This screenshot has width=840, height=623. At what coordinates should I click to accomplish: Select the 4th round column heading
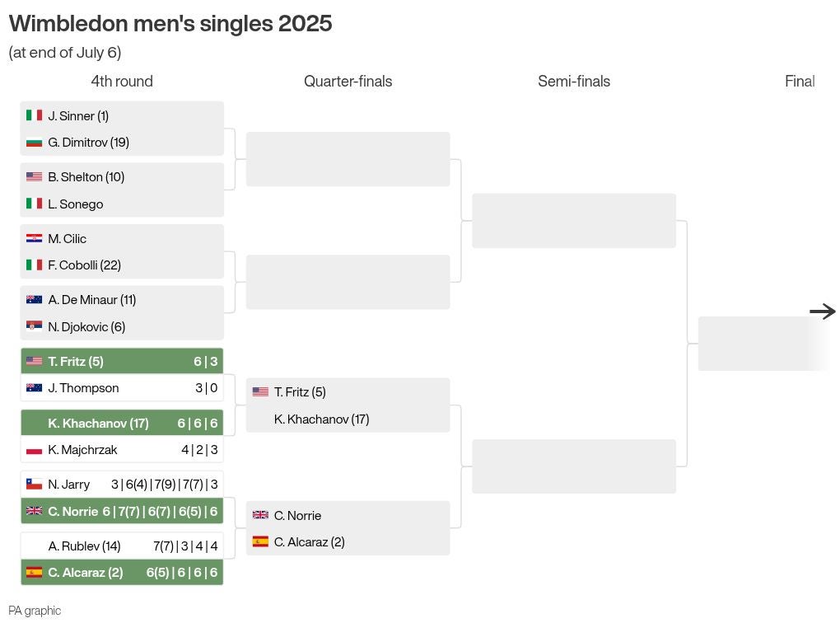(x=122, y=81)
